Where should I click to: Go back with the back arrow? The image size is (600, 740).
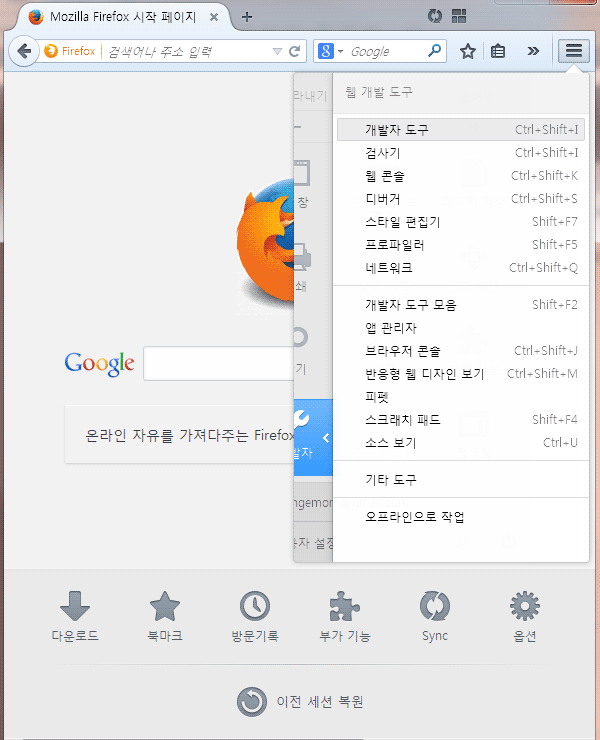click(x=24, y=50)
